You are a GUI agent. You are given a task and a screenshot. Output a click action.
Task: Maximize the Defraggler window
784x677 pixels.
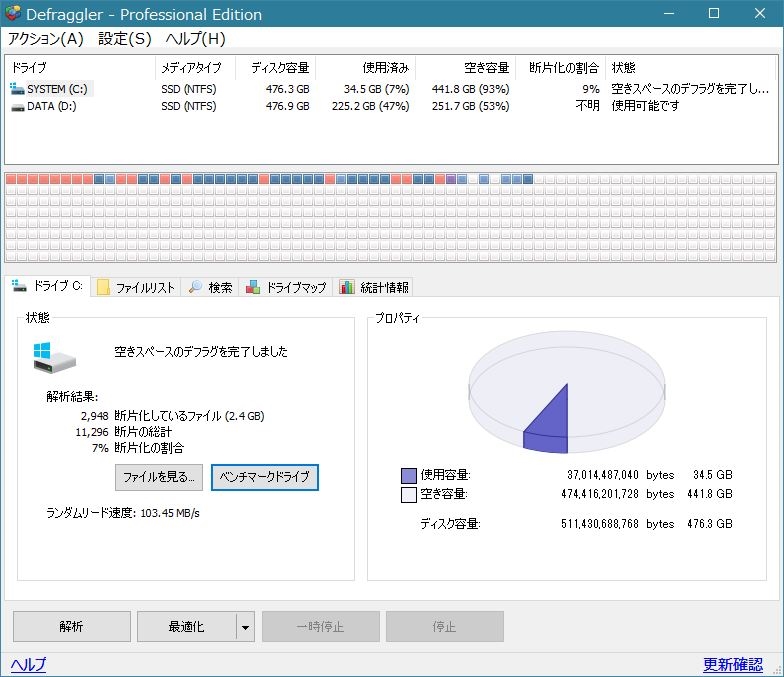pyautogui.click(x=714, y=14)
